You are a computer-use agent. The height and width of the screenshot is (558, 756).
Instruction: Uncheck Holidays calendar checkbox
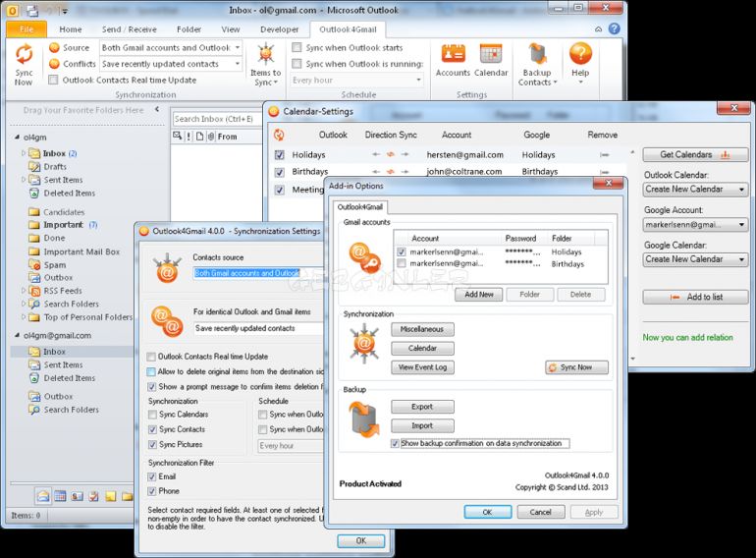tap(279, 155)
